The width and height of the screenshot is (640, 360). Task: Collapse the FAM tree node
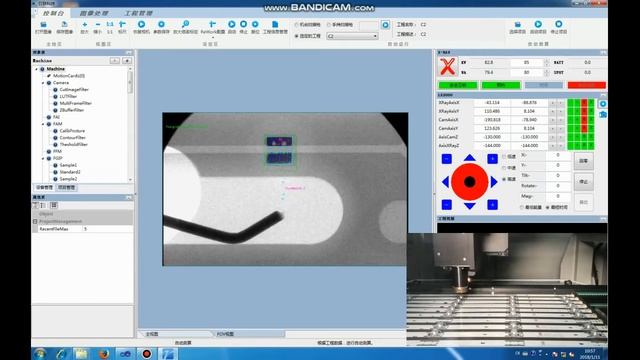tap(43, 124)
